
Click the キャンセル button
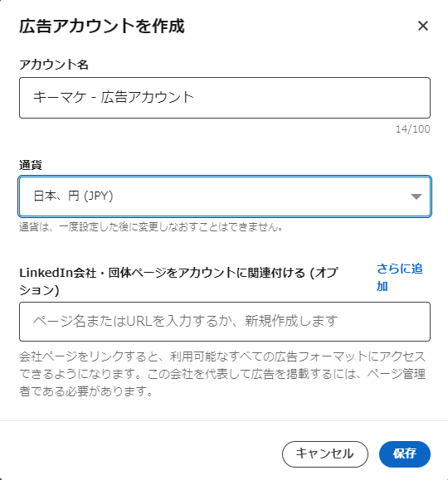[325, 453]
